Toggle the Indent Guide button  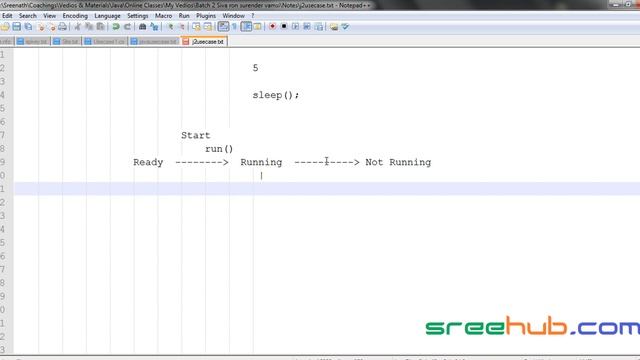click(x=246, y=27)
